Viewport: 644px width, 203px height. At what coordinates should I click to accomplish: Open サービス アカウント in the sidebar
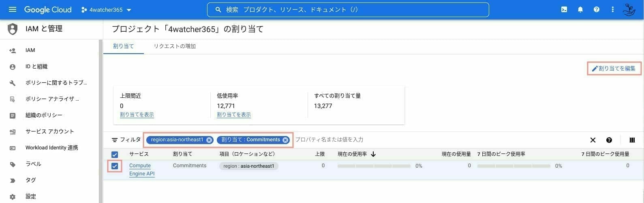pyautogui.click(x=50, y=132)
